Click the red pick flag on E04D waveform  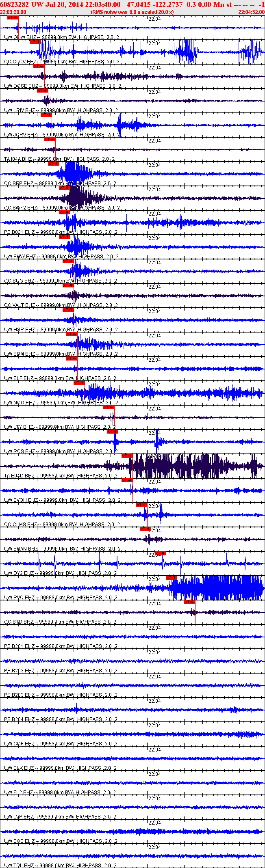click(x=127, y=456)
